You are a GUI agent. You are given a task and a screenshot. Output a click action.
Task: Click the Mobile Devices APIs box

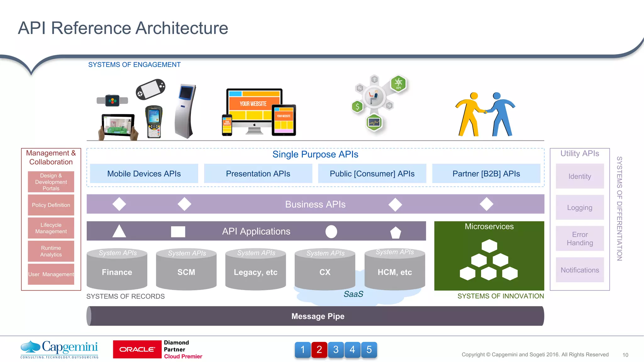[x=144, y=173]
